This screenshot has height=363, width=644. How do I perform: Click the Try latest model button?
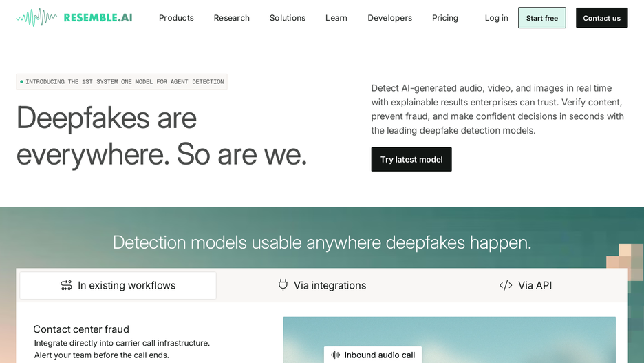[x=411, y=160]
